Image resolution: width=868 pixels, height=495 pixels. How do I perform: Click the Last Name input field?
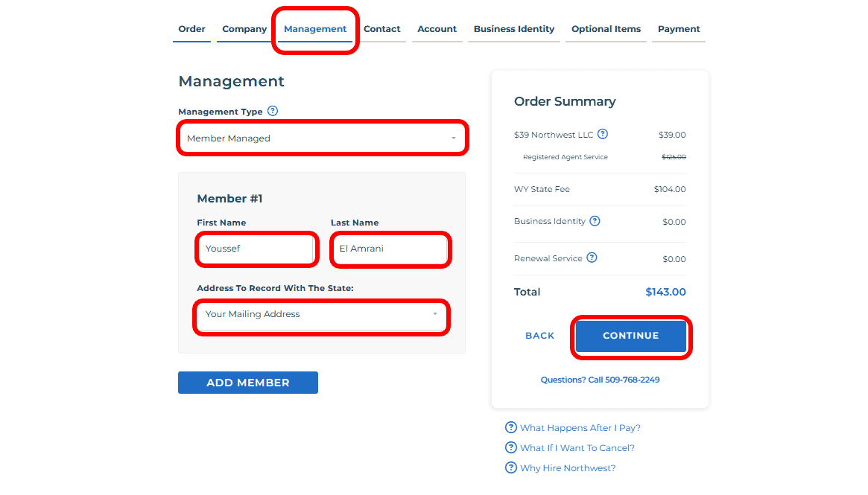click(x=390, y=249)
